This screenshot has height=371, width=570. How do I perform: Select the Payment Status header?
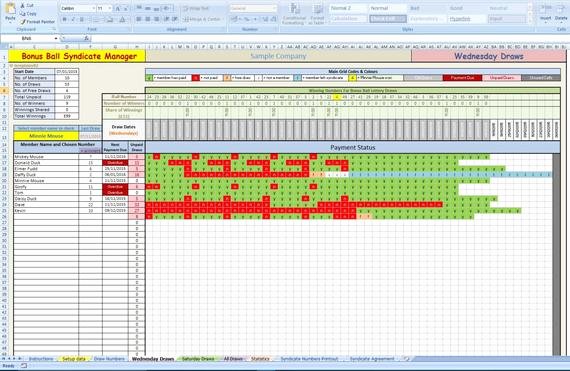click(x=353, y=148)
